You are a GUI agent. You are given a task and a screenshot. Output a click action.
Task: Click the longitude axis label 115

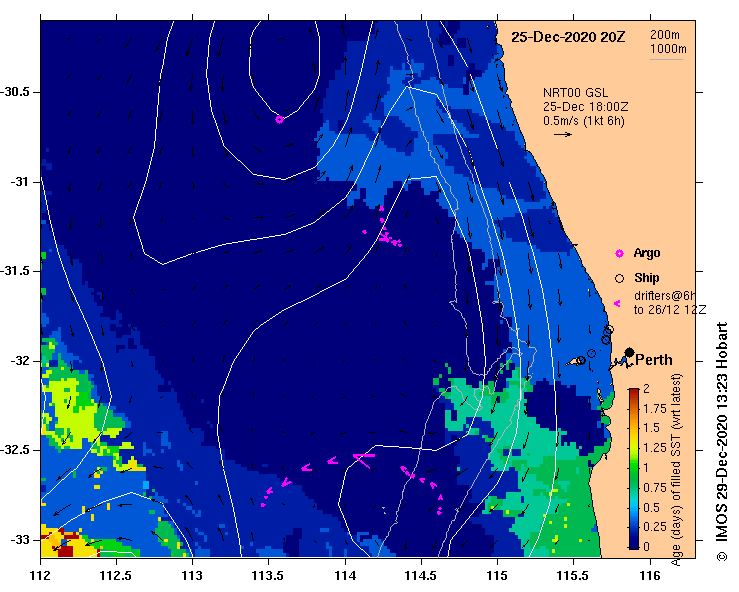tap(497, 576)
